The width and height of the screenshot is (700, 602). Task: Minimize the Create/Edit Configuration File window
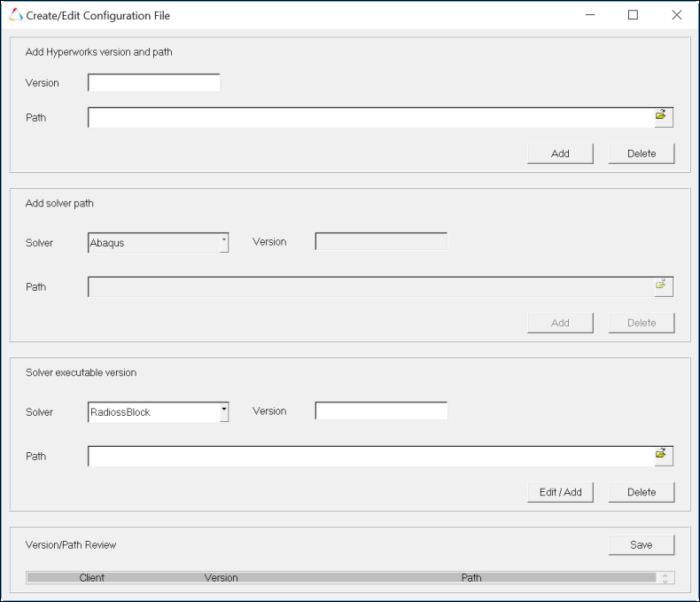pos(590,15)
